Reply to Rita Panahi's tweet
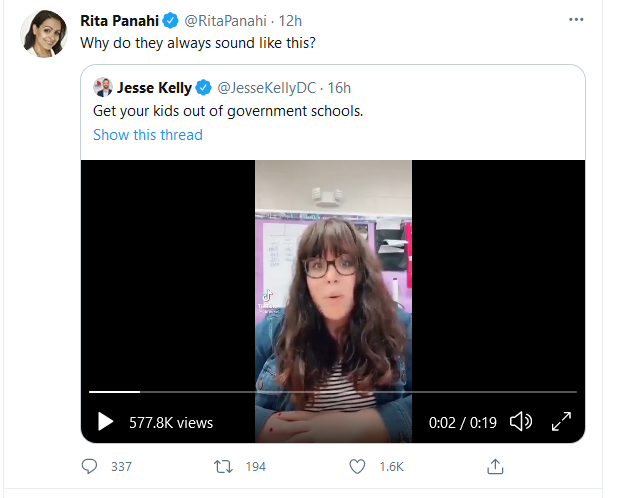Image resolution: width=617 pixels, height=498 pixels. 90,467
